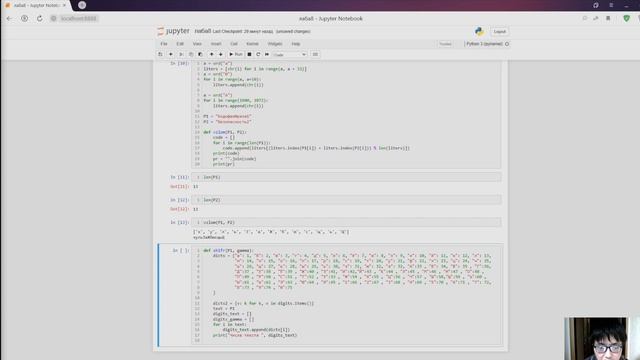Copy selected cells in the toolbar
The height and width of the screenshot is (360, 640).
(191, 54)
